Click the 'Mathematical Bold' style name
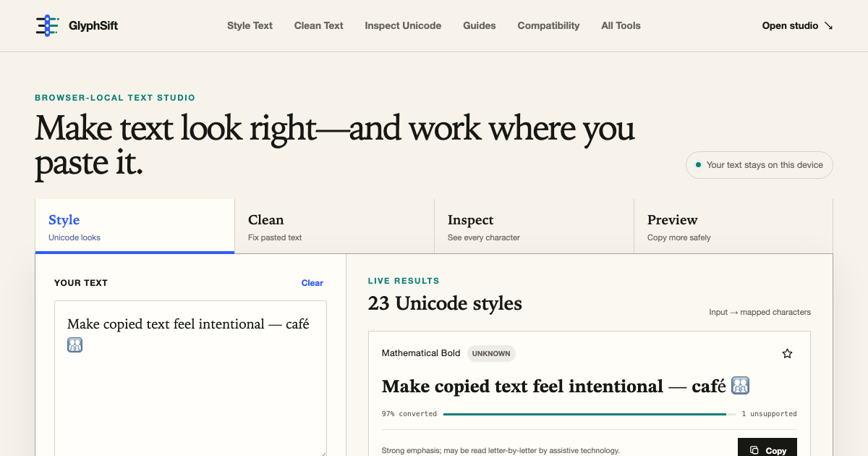868x456 pixels. pyautogui.click(x=421, y=353)
